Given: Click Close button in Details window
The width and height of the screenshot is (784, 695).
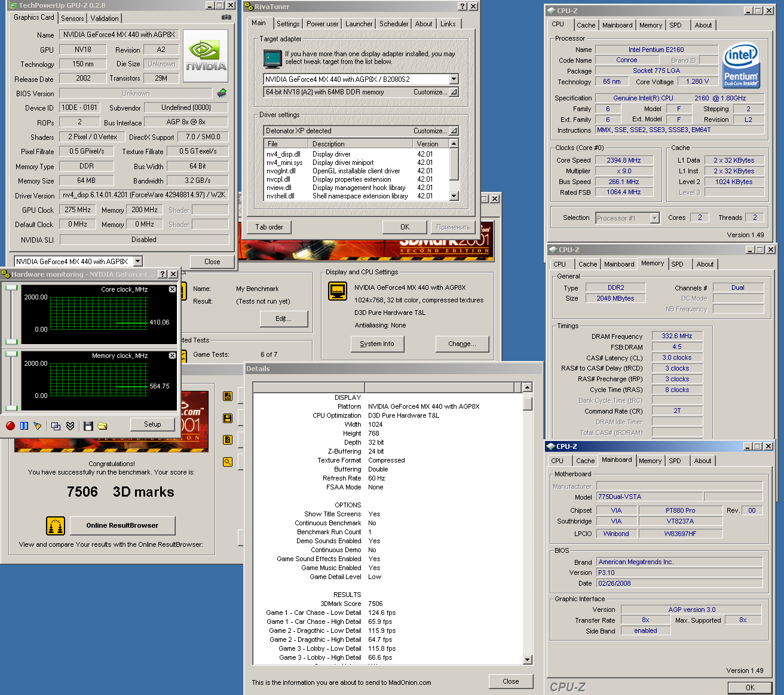Looking at the screenshot, I should (x=511, y=681).
